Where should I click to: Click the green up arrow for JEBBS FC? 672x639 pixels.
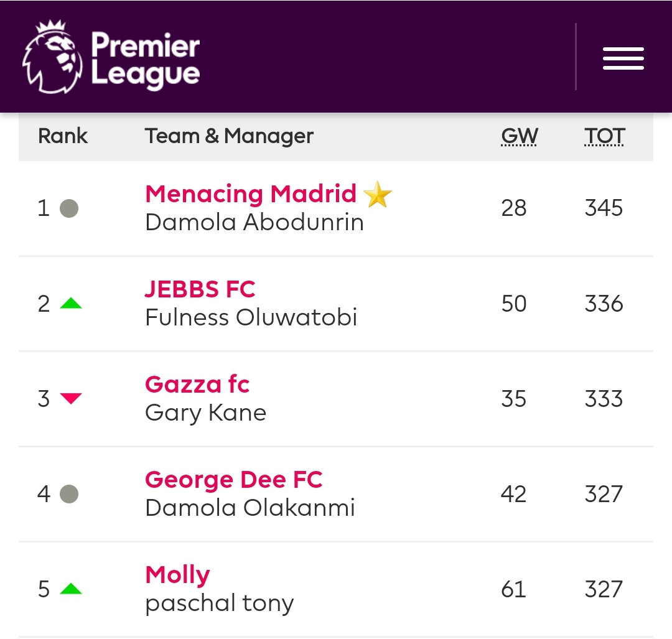[71, 304]
